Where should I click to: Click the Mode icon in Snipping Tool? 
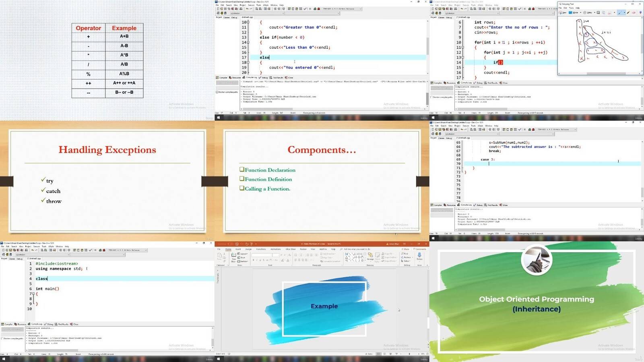570,12
